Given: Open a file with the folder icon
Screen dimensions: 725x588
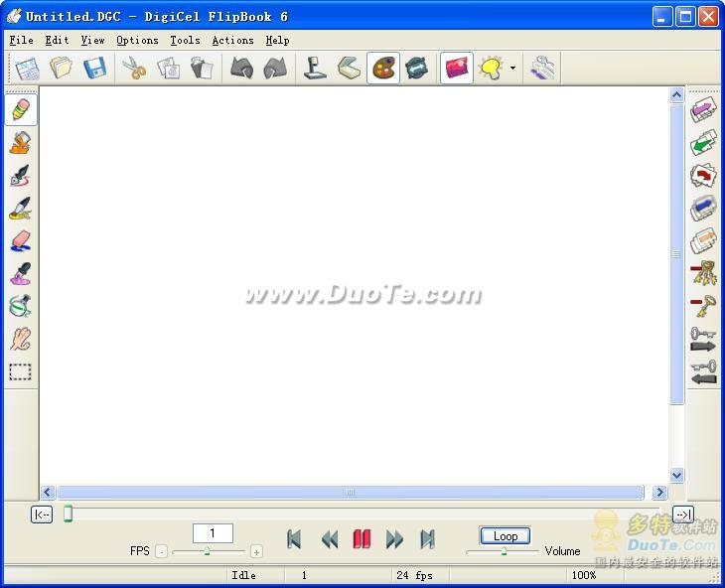Looking at the screenshot, I should click(61, 69).
